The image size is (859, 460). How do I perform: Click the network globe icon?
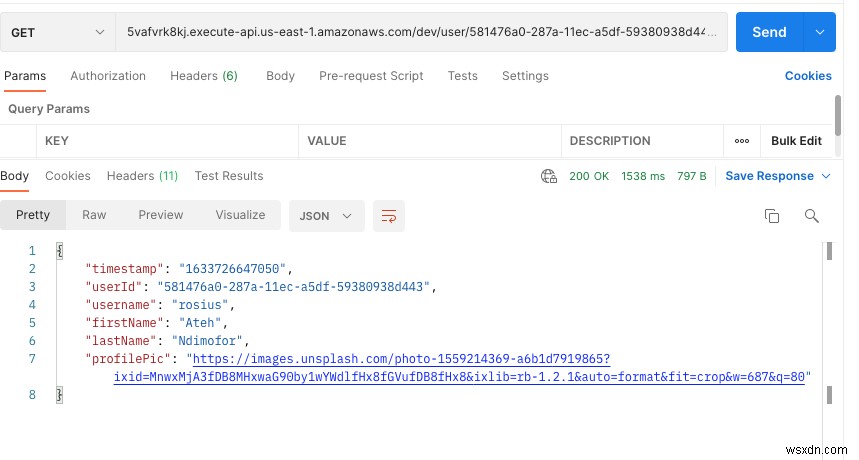coord(548,176)
